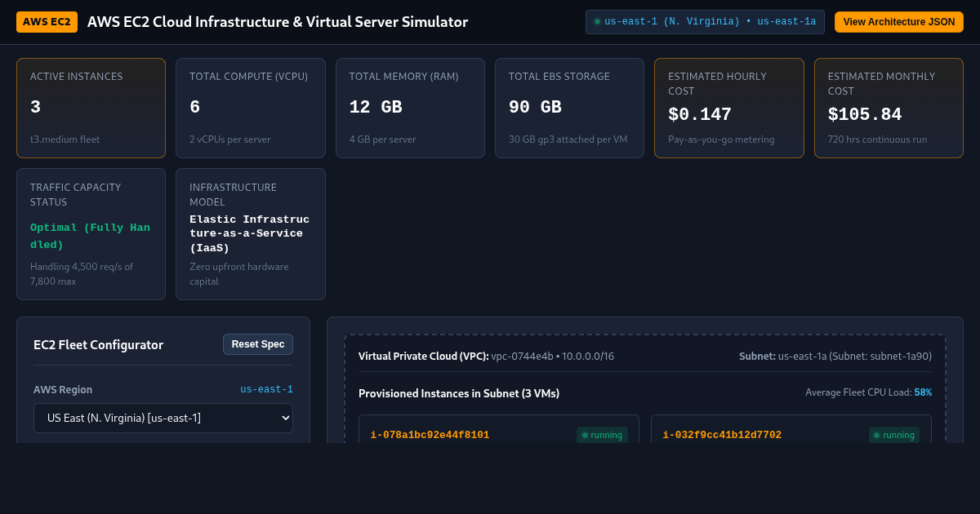The width and height of the screenshot is (980, 514).
Task: Click the Elastic Infrastructure-as-a-Service model text
Action: coord(250,233)
